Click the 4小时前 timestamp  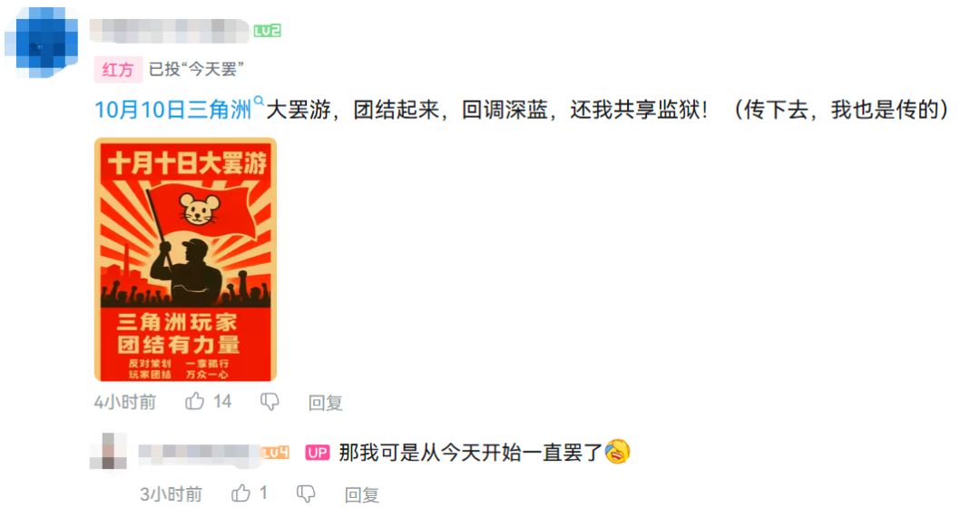coord(125,402)
